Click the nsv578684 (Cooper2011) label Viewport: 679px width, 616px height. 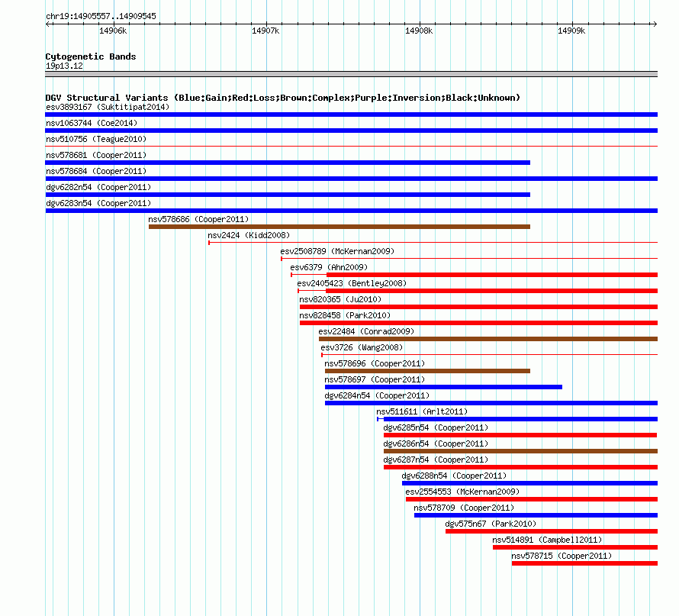96,171
